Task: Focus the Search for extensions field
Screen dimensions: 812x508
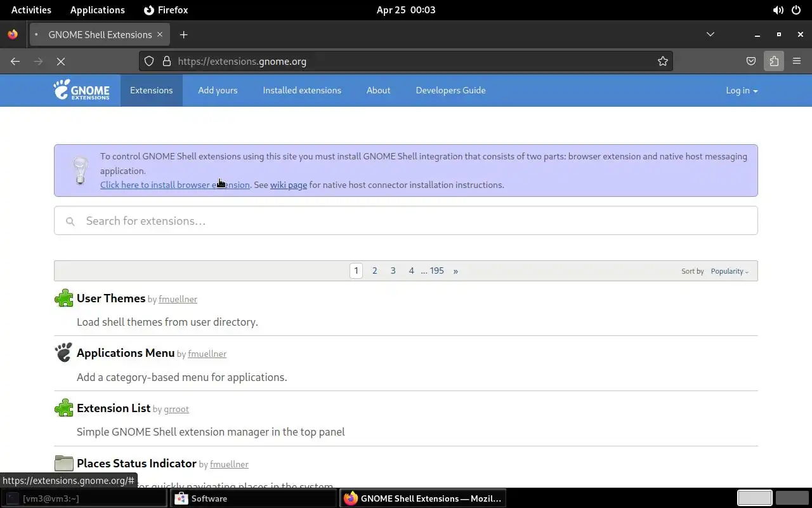Action: [406, 220]
